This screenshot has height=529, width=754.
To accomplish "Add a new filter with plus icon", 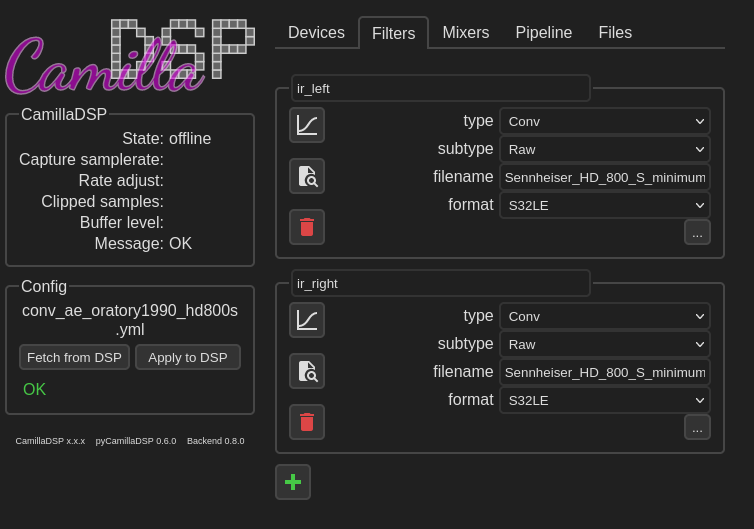I will (x=293, y=482).
